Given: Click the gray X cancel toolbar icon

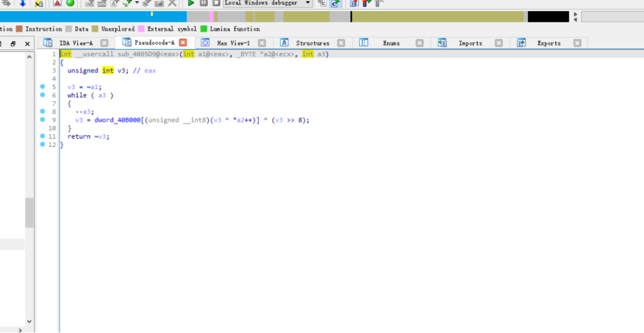Looking at the screenshot, I should [172, 3].
